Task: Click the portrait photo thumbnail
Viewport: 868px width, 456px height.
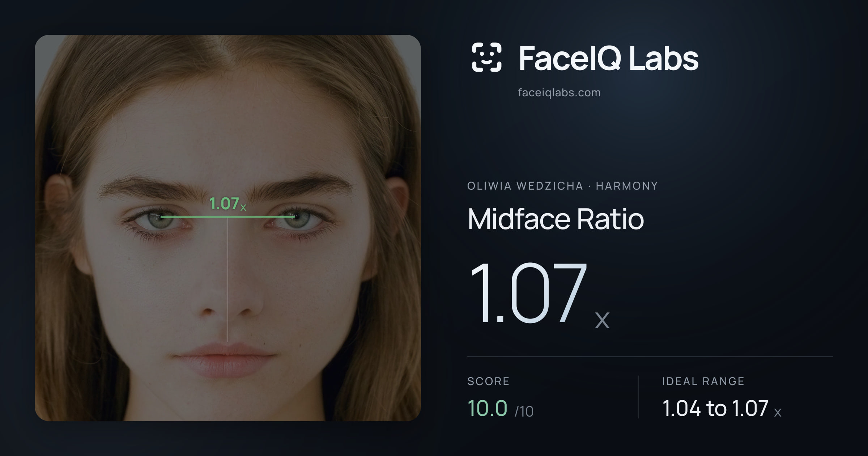Action: (228, 228)
